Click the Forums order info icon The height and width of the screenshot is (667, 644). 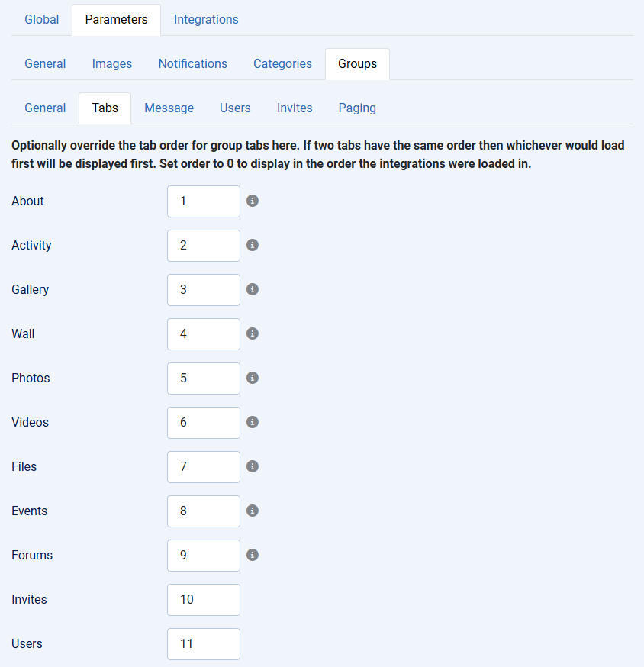pyautogui.click(x=253, y=555)
